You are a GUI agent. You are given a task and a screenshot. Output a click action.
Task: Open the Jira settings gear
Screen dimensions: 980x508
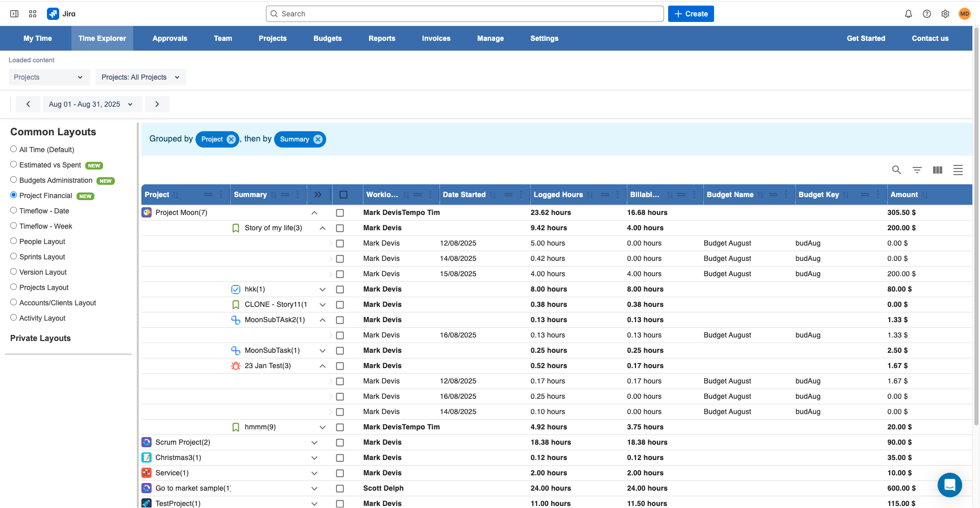tap(945, 14)
